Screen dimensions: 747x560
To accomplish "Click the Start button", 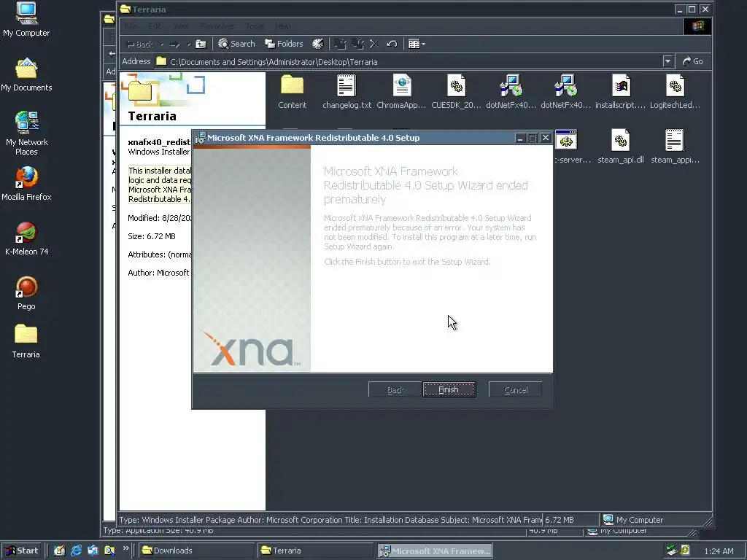I will click(x=23, y=551).
